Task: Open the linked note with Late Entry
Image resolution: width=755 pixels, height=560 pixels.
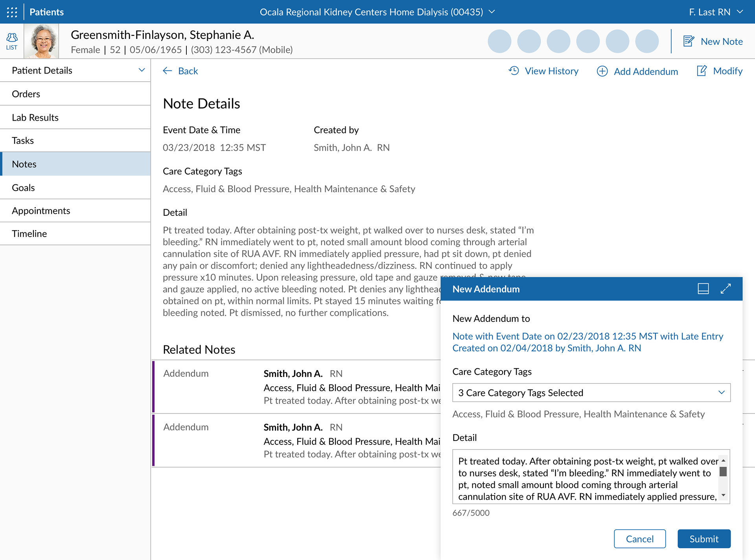Action: coord(587,342)
